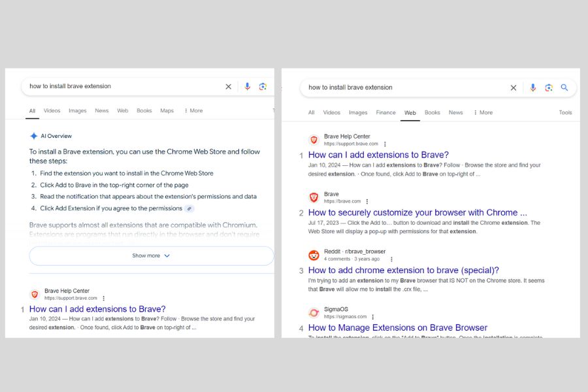This screenshot has width=588, height=392.
Task: Expand AI Overview with Show more
Action: tap(151, 255)
